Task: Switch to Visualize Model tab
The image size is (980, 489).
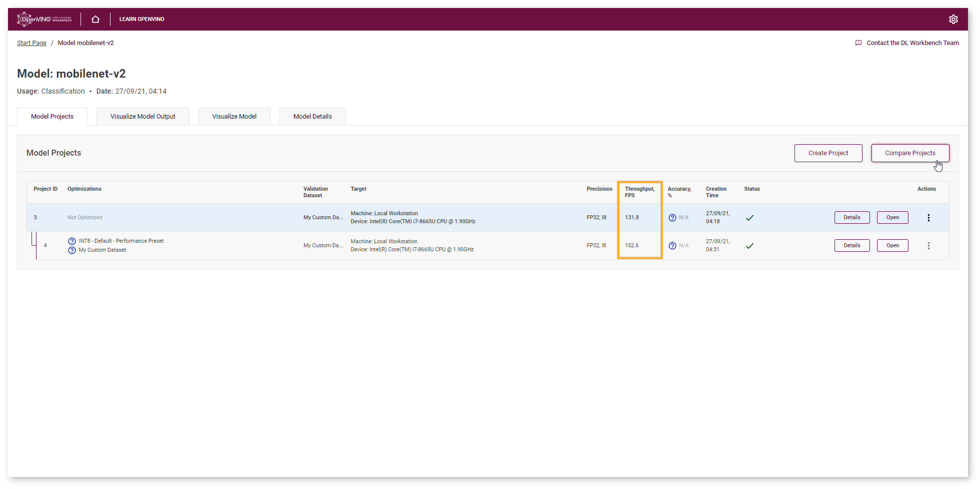Action: coord(234,117)
